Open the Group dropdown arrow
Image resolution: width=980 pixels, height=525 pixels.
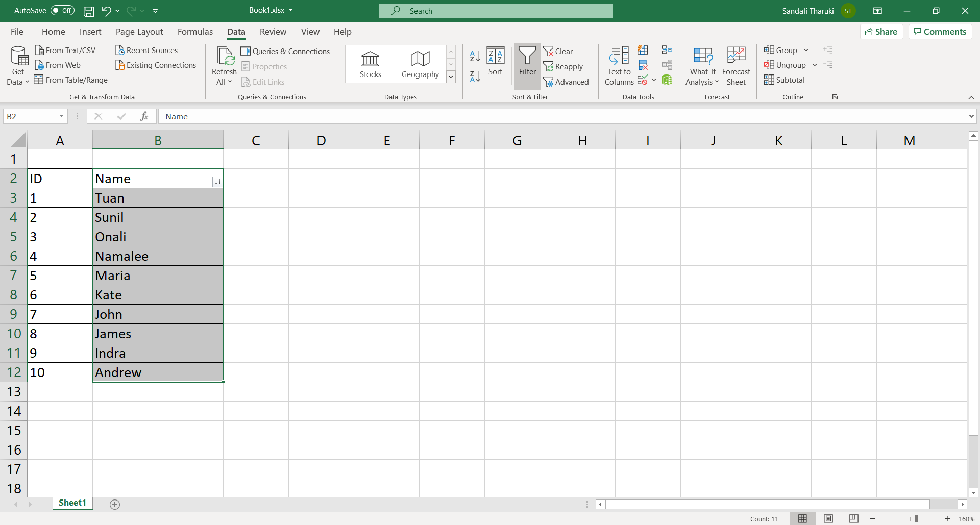coord(805,49)
